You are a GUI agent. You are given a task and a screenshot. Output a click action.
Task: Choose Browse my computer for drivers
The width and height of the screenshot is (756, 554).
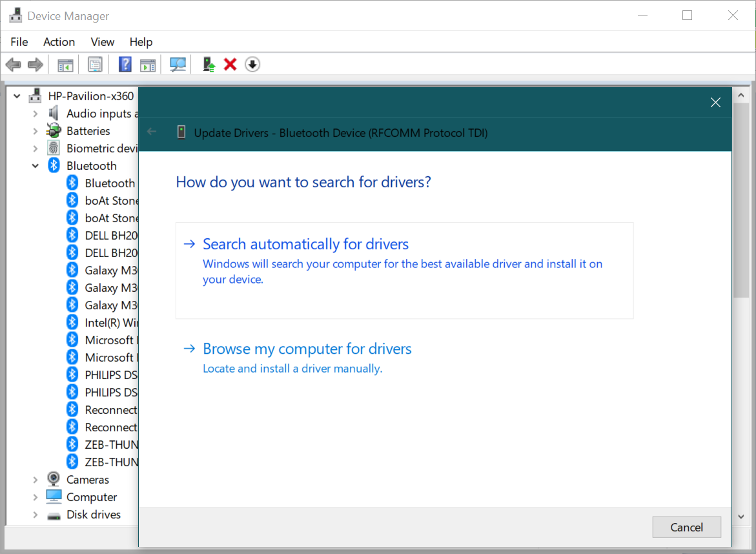click(x=307, y=348)
